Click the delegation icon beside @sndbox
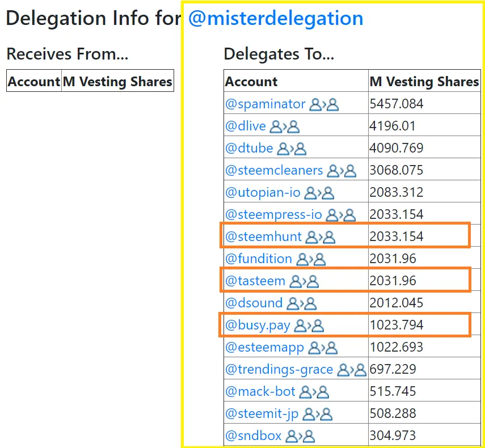 tap(301, 436)
